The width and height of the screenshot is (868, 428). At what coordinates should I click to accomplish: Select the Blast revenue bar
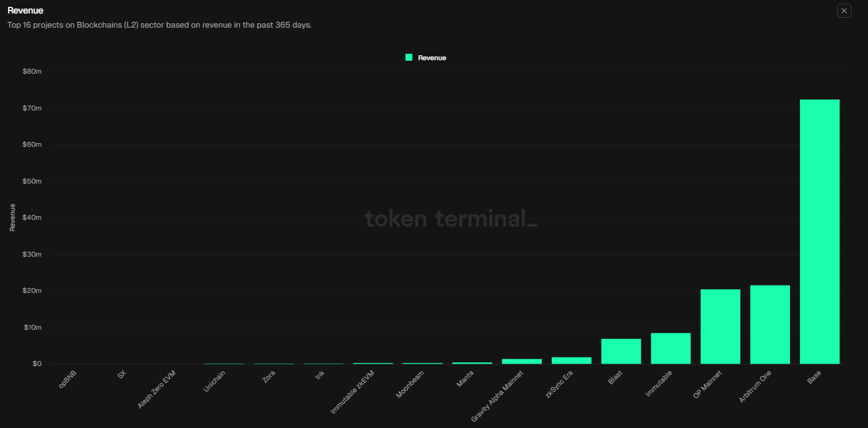(622, 350)
